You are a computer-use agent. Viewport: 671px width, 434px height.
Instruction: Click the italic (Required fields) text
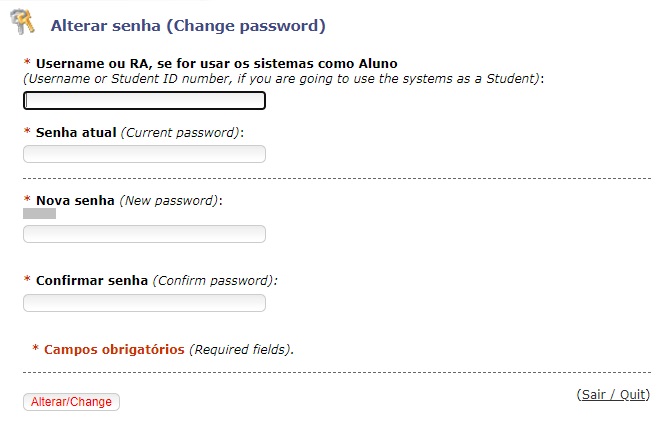click(x=241, y=350)
